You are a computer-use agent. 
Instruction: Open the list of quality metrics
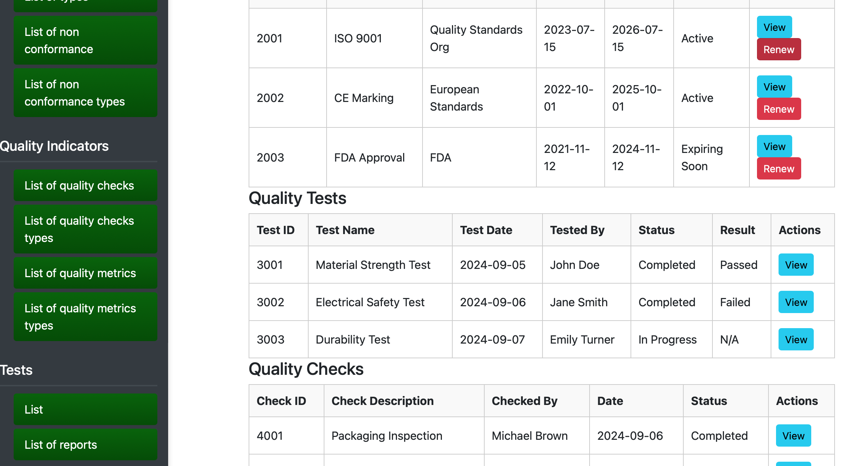tap(85, 273)
